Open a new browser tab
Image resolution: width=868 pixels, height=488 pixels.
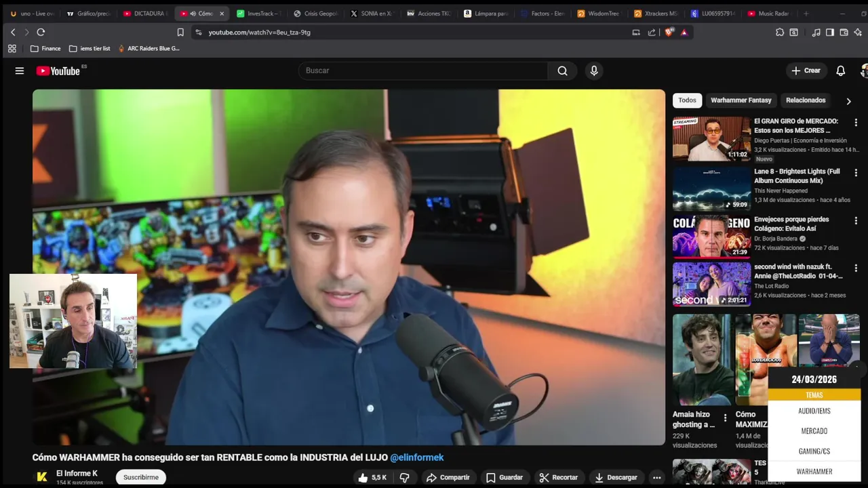[x=806, y=14]
